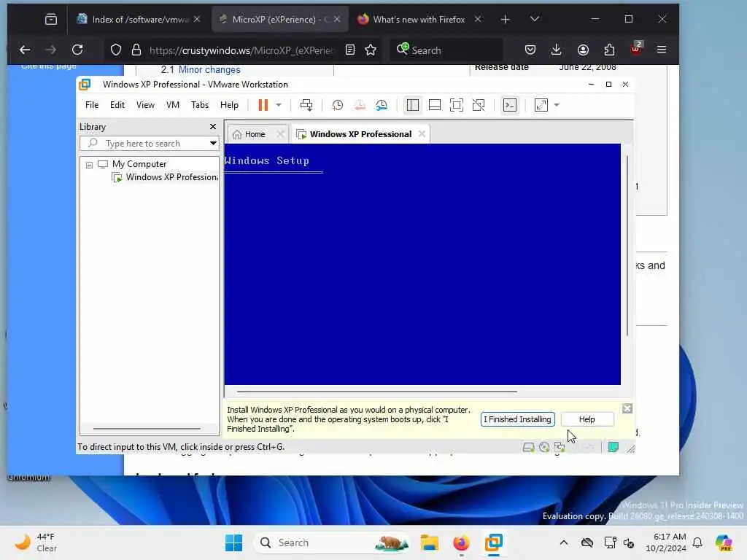Focus the library search field
Image resolution: width=747 pixels, height=560 pixels.
pyautogui.click(x=144, y=144)
